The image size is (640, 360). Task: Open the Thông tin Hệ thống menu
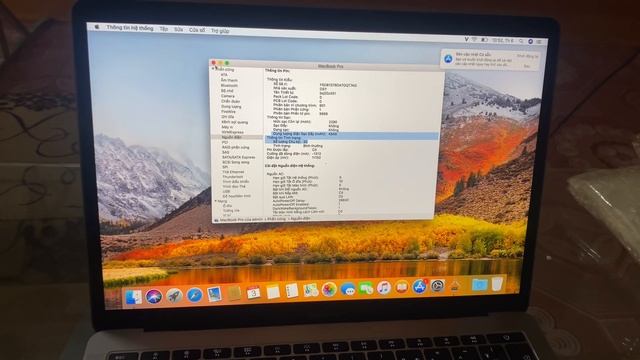130,28
